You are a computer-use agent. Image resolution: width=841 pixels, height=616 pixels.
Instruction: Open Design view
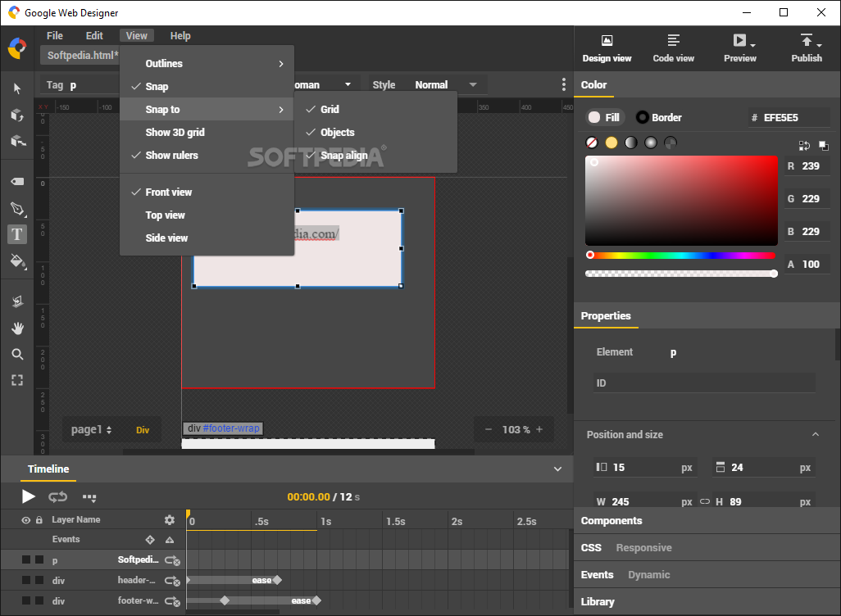pyautogui.click(x=607, y=48)
